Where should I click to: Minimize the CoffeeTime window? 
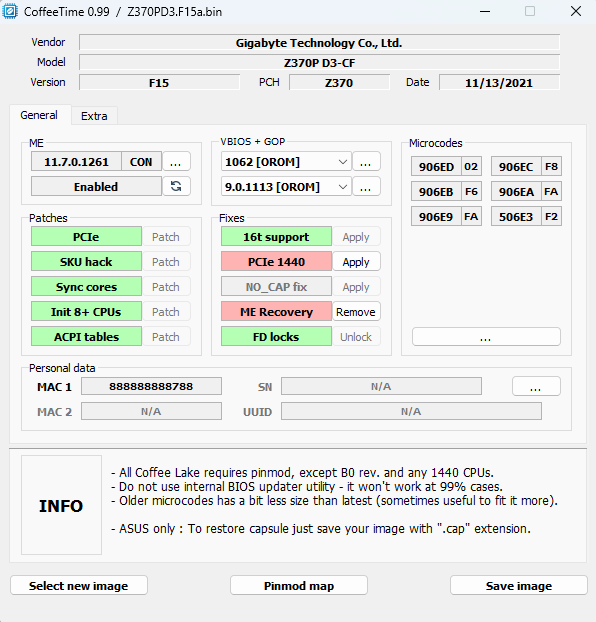[485, 12]
